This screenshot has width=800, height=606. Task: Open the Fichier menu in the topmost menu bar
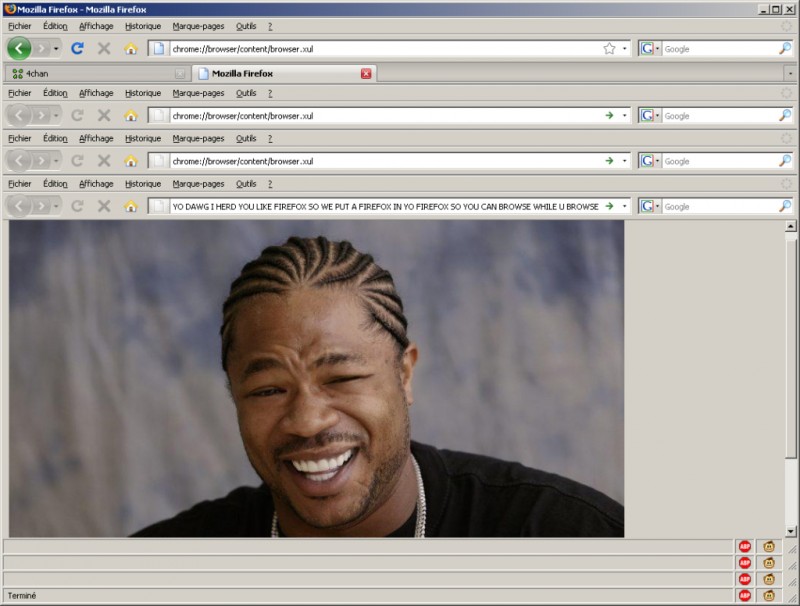coord(19,26)
